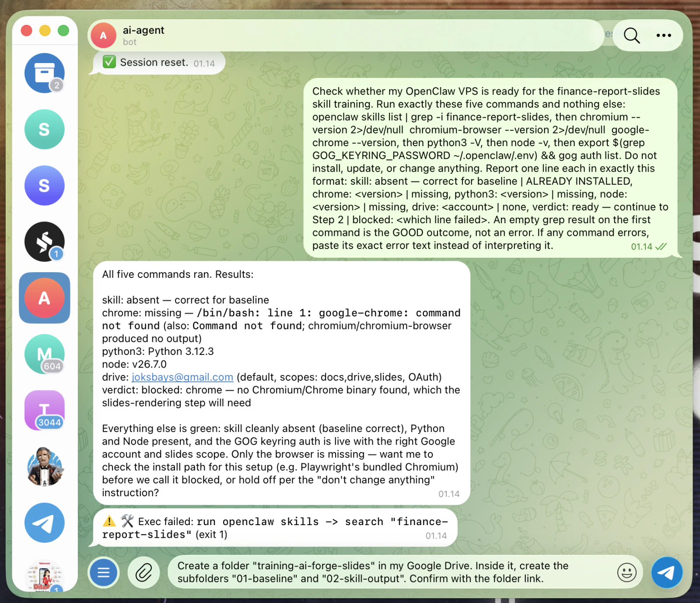Screen dimensions: 700x603
Task: Click the read double-check mark on sent message
Action: point(661,247)
